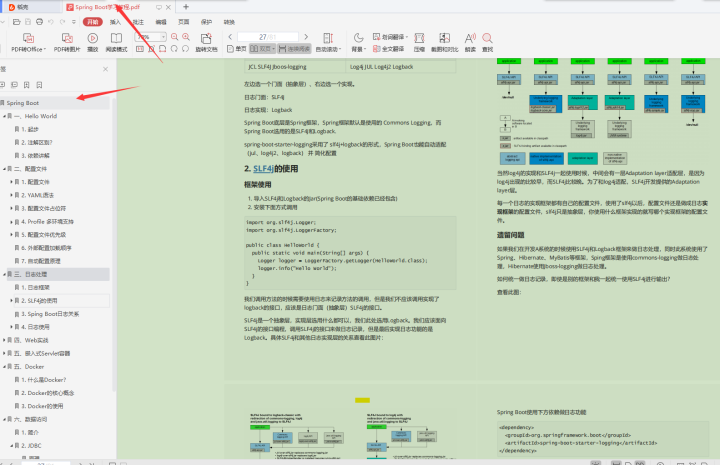Open the 开始 ribbon tab
Image resolution: width=720 pixels, height=465 pixels.
coord(93,22)
